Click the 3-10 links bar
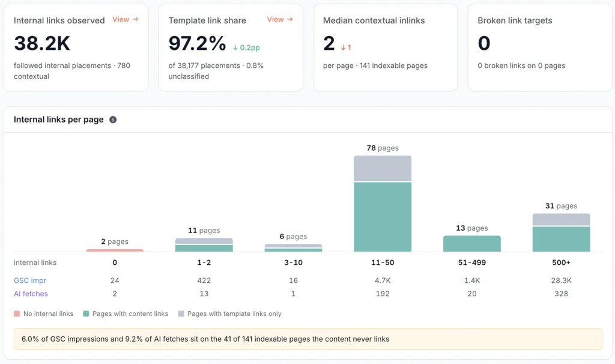 coord(293,247)
